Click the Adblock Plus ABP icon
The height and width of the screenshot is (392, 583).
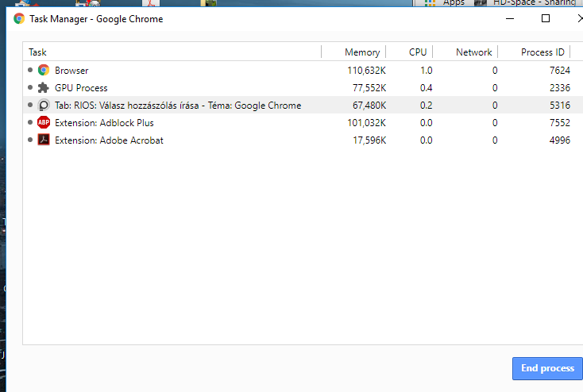pos(44,123)
